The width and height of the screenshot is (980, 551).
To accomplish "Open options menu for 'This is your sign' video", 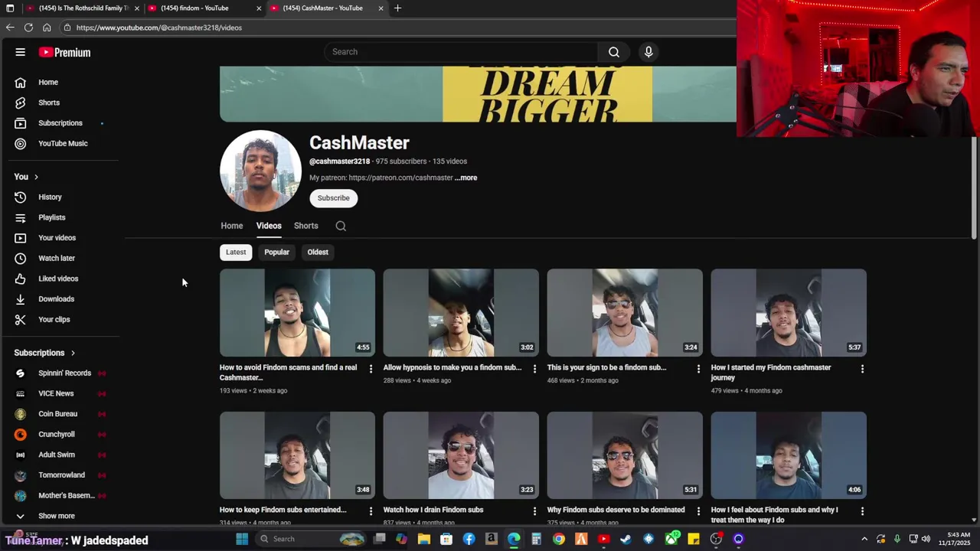I will tap(698, 369).
